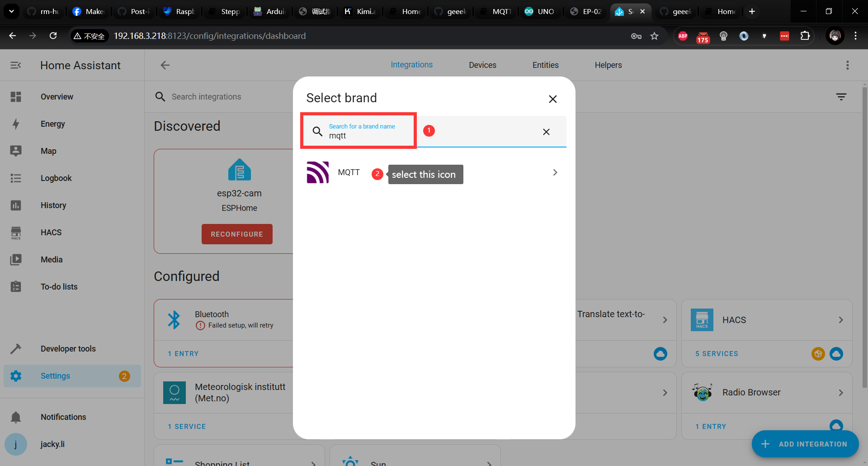Open the integrations filter icon
The image size is (868, 466).
coord(841,97)
